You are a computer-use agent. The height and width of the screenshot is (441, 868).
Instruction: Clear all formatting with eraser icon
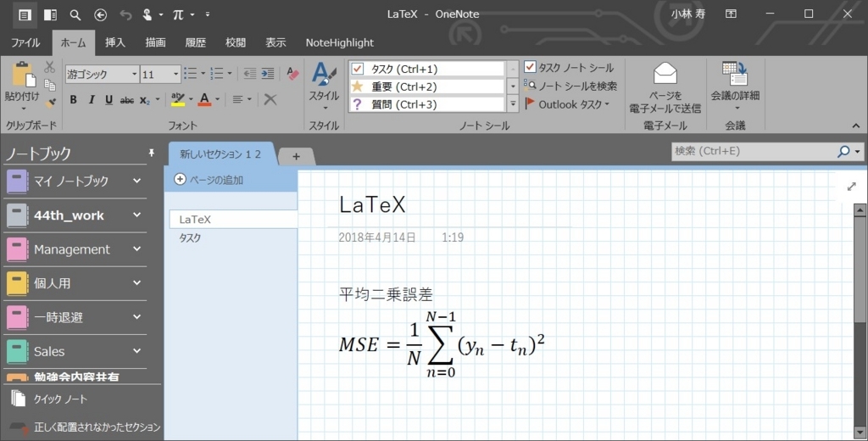tap(292, 74)
